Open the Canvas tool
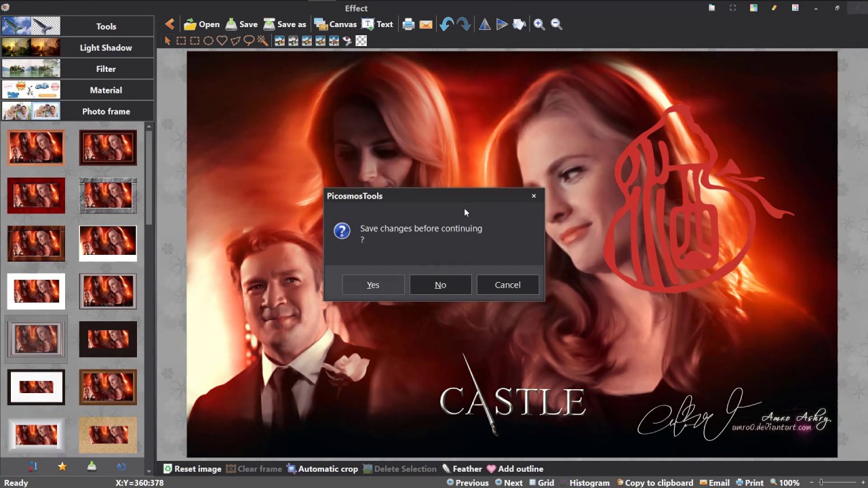The image size is (868, 488). coord(335,24)
